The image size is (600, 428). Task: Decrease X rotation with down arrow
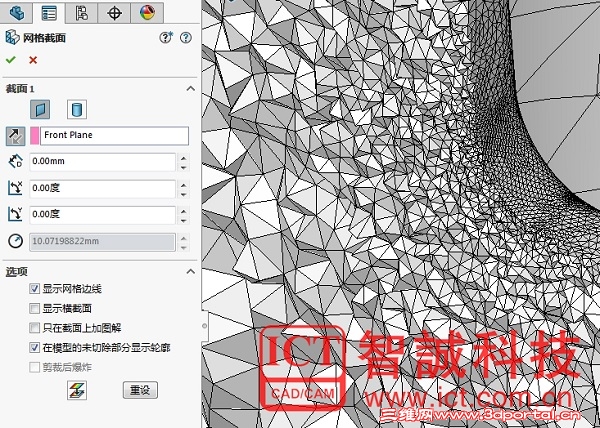click(184, 194)
